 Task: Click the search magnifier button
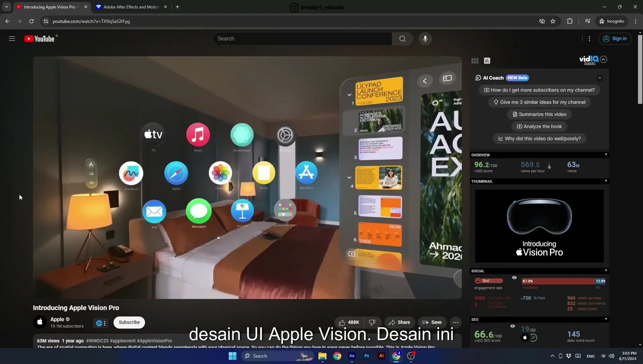[402, 39]
